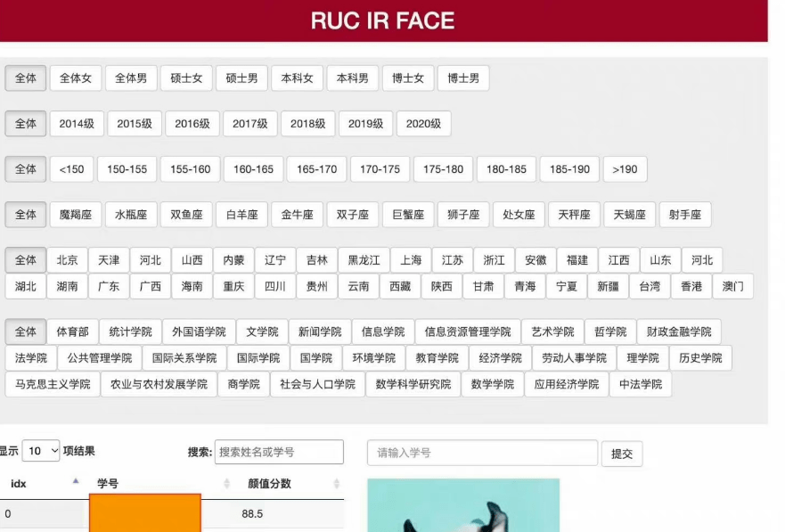This screenshot has height=532, width=785.
Task: Select the 金牛座 zodiac filter
Action: click(x=297, y=215)
